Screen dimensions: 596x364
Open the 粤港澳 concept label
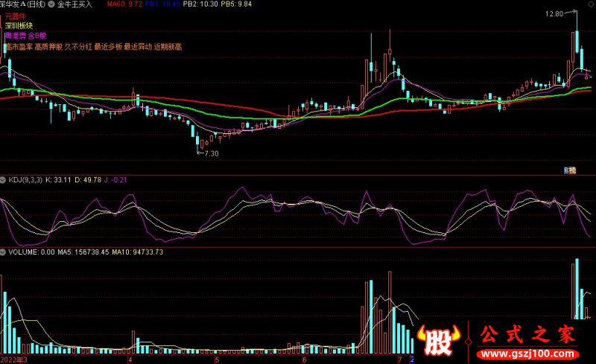tap(15, 36)
